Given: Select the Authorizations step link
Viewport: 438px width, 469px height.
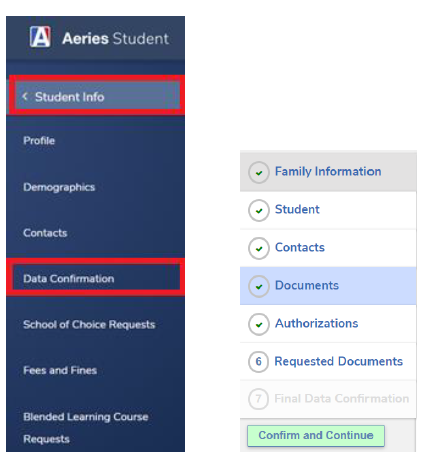Looking at the screenshot, I should (x=316, y=323).
